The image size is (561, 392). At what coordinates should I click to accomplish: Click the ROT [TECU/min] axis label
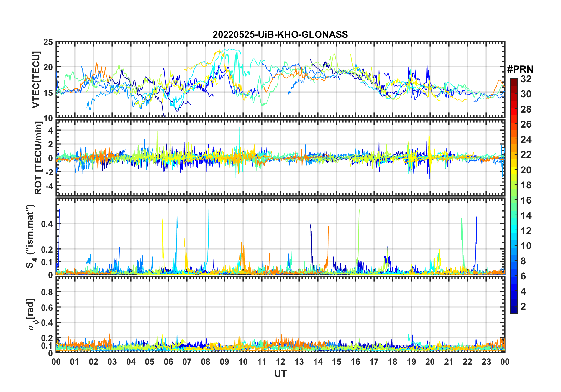[38, 158]
